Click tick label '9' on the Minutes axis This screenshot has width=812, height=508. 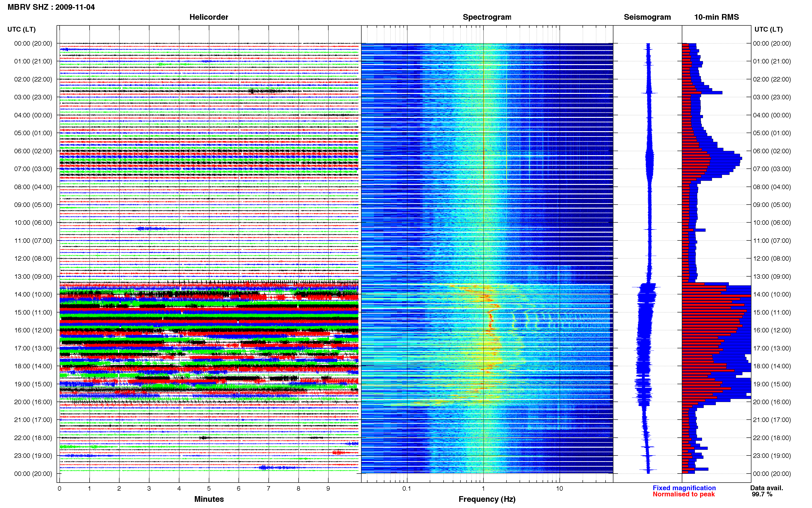pos(328,489)
